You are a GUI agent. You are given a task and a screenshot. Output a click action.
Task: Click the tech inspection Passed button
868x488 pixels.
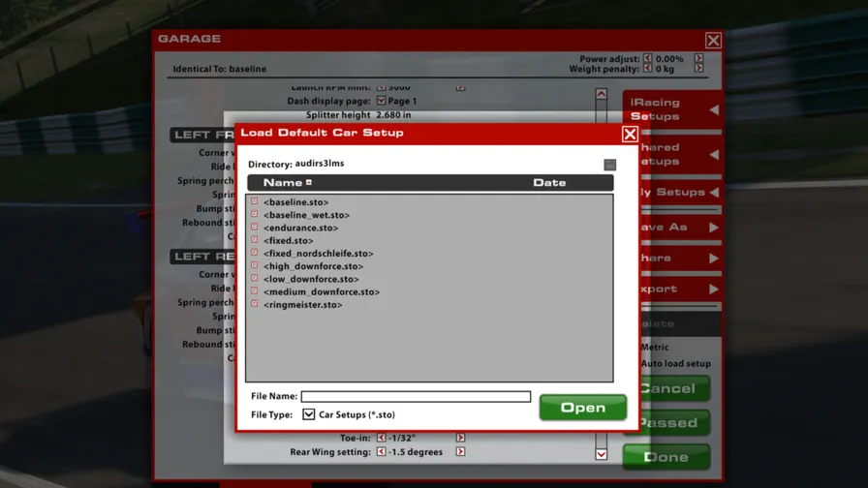674,423
